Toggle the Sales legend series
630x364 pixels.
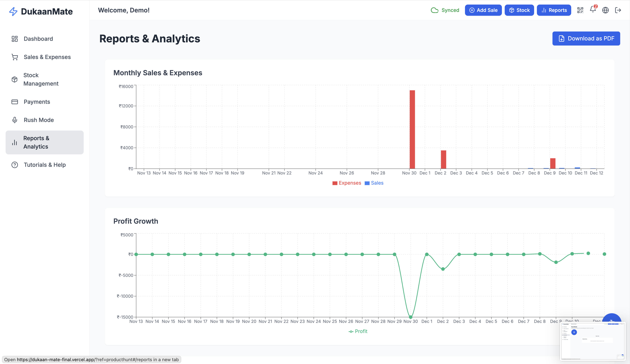pyautogui.click(x=374, y=183)
